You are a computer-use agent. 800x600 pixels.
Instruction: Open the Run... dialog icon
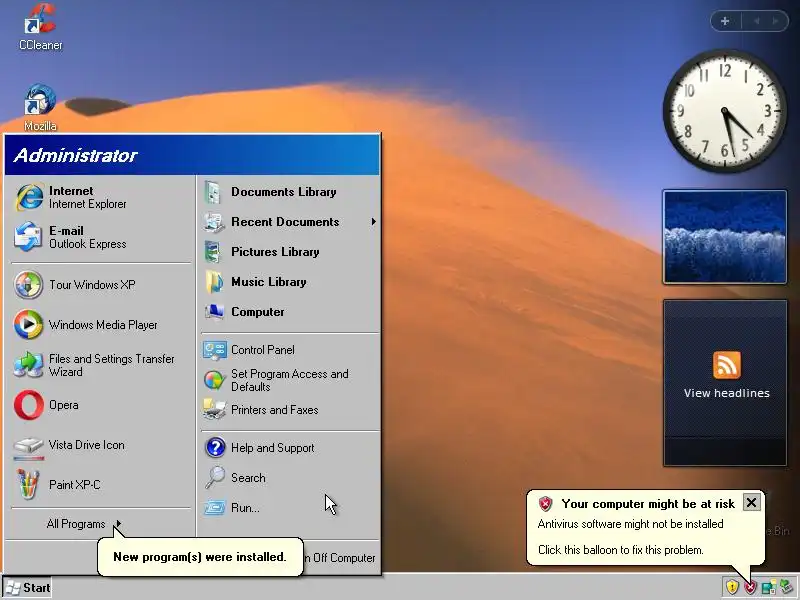[214, 508]
